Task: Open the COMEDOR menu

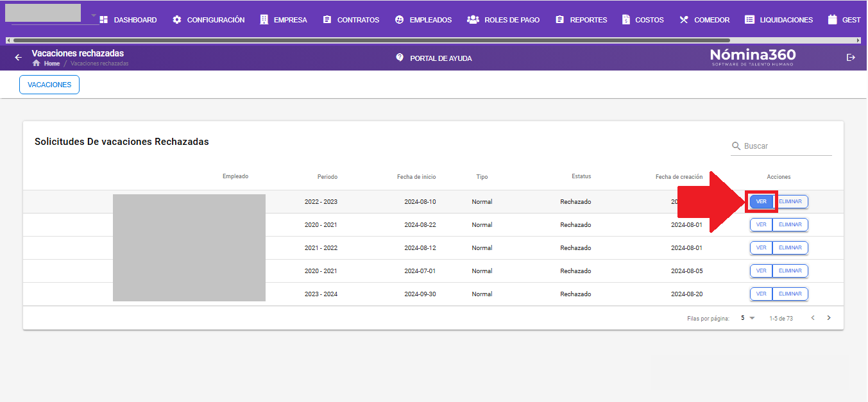Action: tap(704, 20)
